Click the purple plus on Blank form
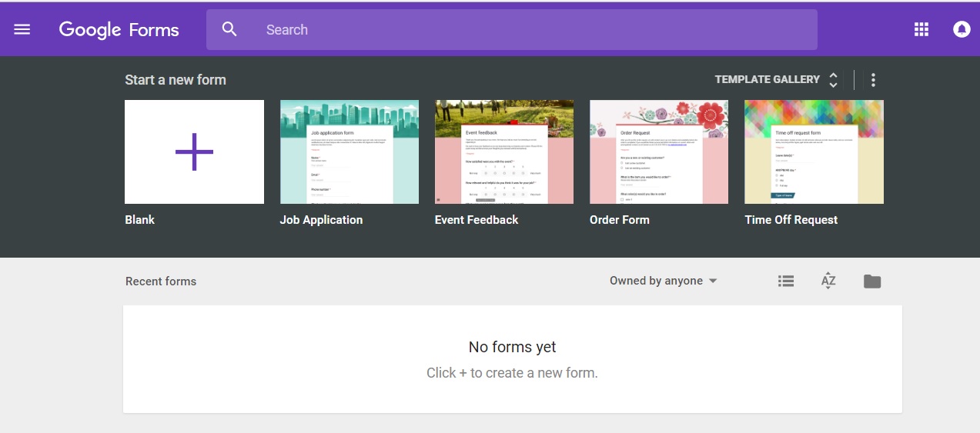This screenshot has height=433, width=980. (194, 152)
